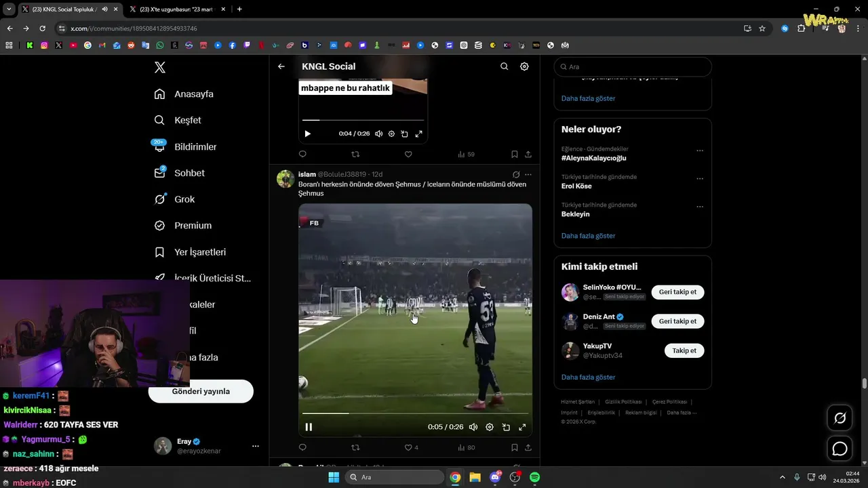The width and height of the screenshot is (868, 488).
Task: Open the floating chat messages button
Action: 840,449
